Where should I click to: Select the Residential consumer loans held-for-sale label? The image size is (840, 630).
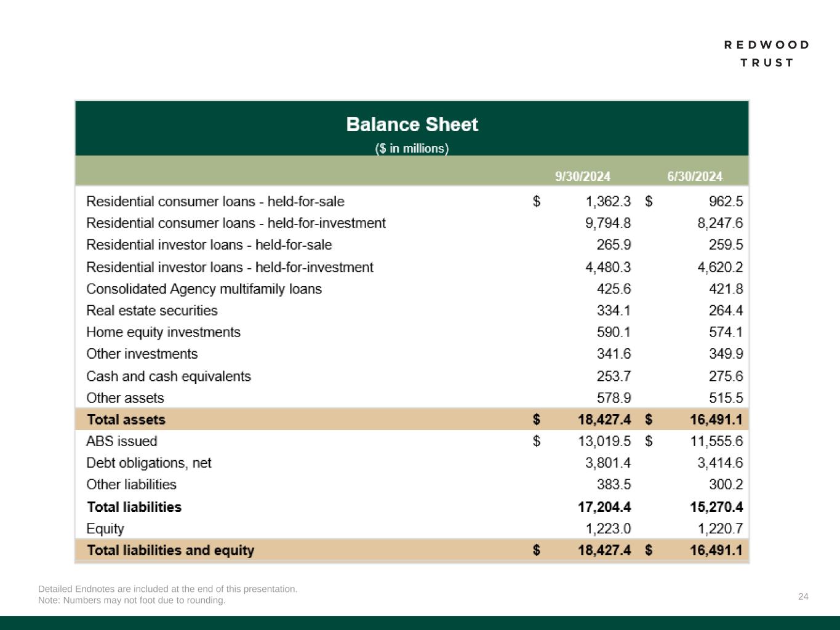pos(215,202)
